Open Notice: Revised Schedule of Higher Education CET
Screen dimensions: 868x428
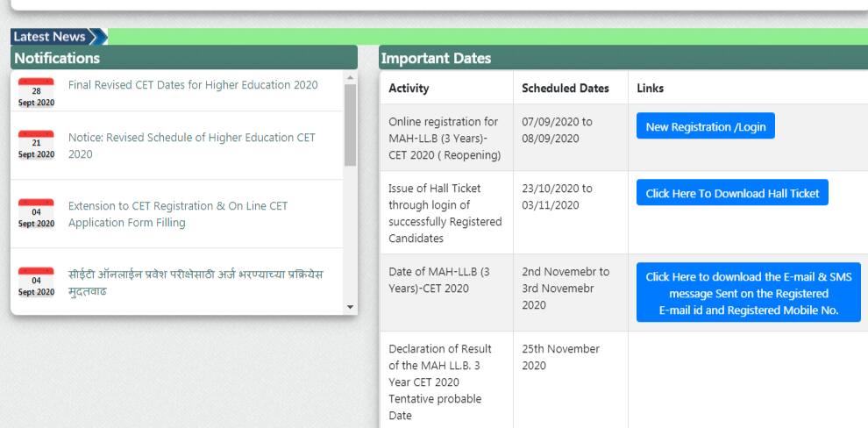(191, 146)
